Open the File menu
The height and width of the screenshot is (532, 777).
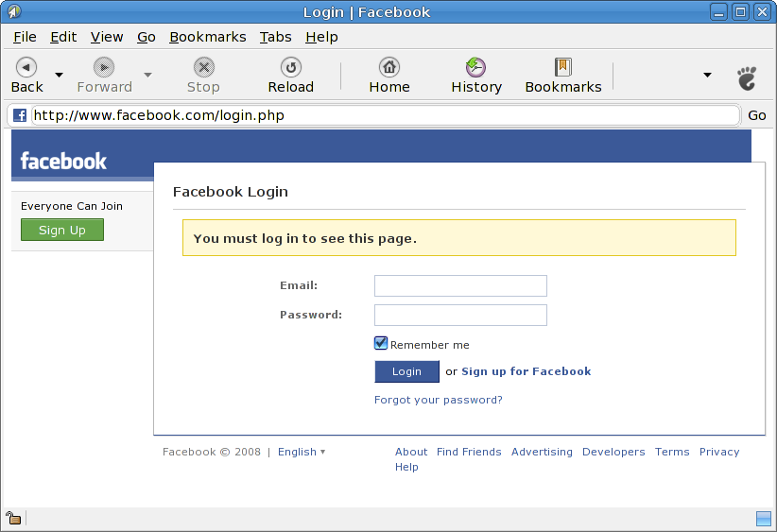pos(25,37)
